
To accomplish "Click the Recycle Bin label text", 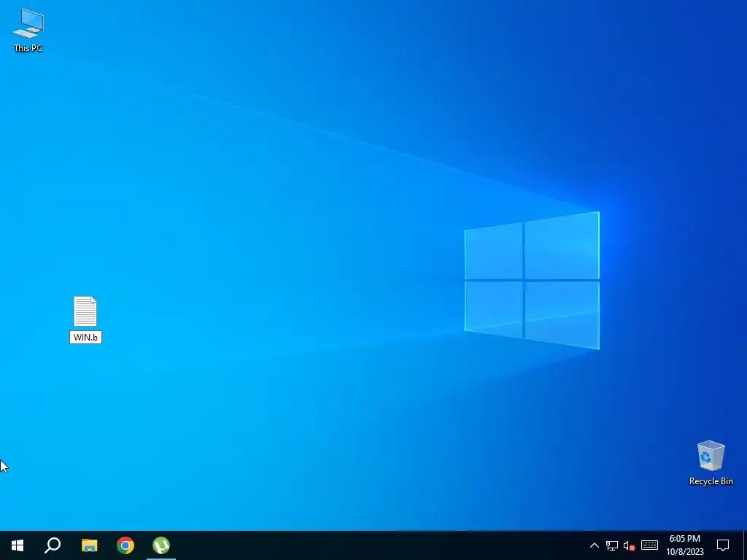I will [x=711, y=481].
